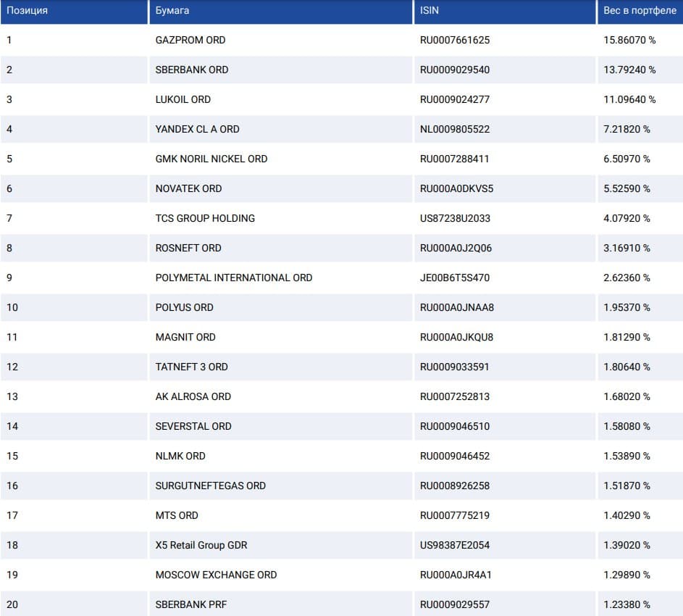Click ISIN RU000A0DKVS5
This screenshot has width=683, height=616.
click(x=456, y=188)
